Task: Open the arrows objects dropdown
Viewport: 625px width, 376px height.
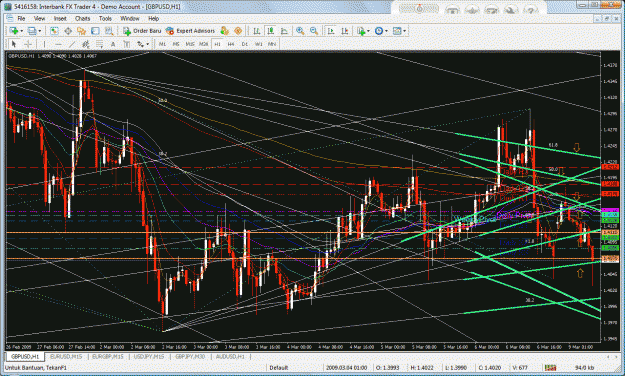Action: point(147,44)
